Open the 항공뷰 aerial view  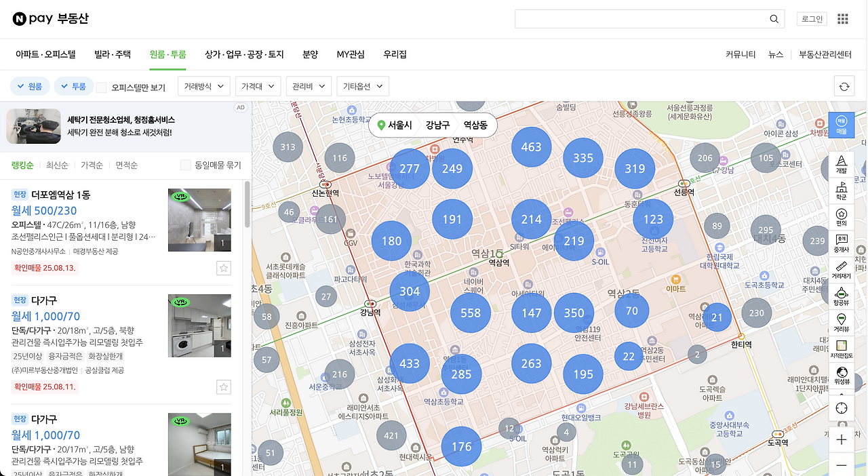coord(842,297)
